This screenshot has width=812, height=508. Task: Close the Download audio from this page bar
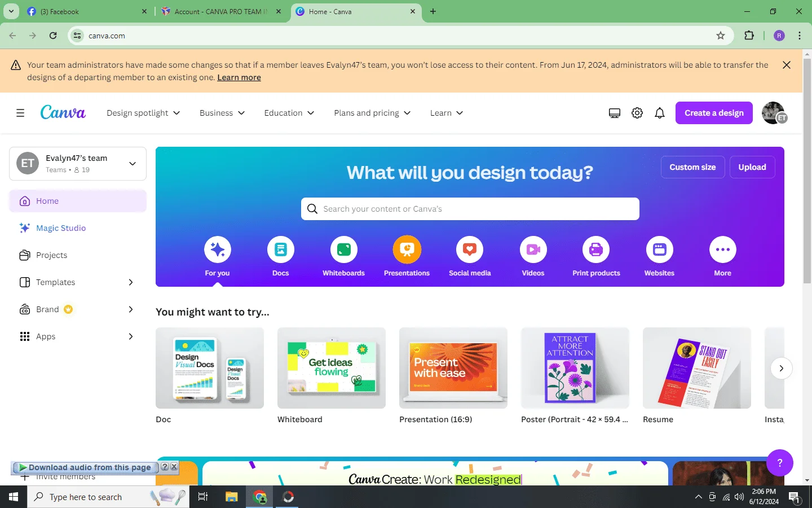coord(174,467)
